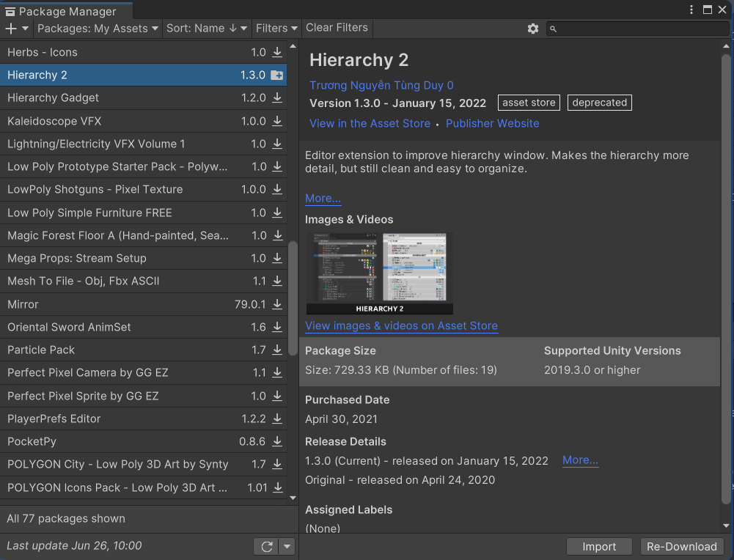
Task: Click download icon for Mesh To File
Action: click(x=277, y=281)
